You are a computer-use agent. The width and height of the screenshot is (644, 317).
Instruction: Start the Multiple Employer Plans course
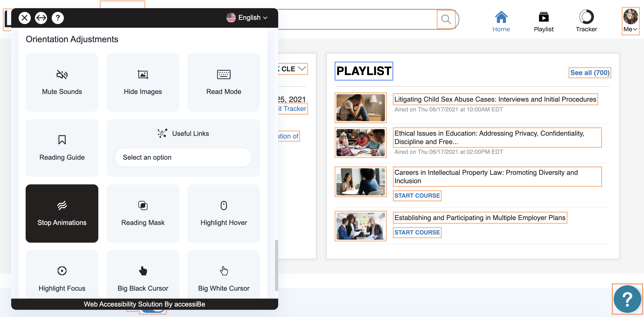(x=417, y=232)
